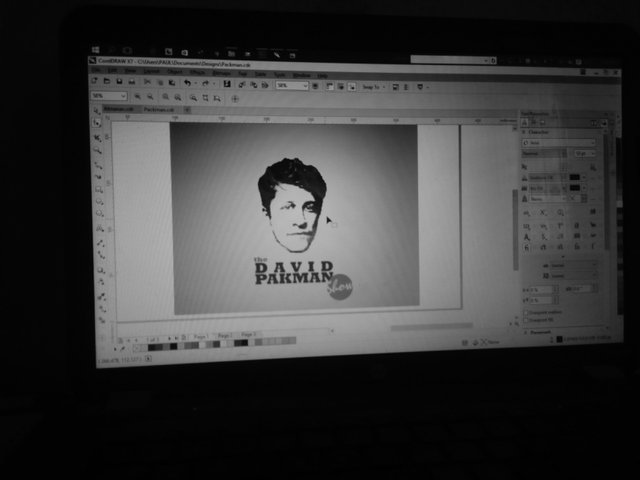
Task: Click the Paste icon in toolbar
Action: click(172, 83)
